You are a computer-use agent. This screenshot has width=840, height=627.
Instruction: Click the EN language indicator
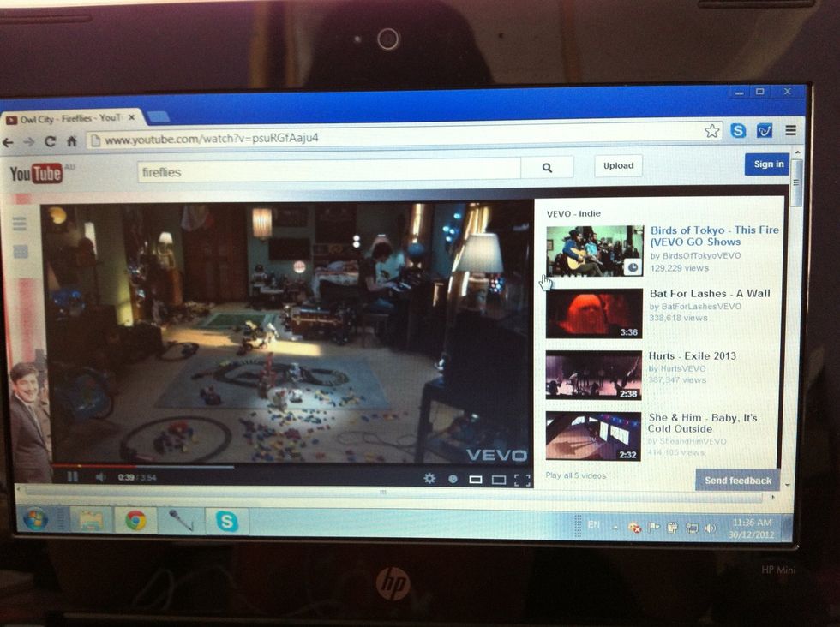click(x=593, y=525)
